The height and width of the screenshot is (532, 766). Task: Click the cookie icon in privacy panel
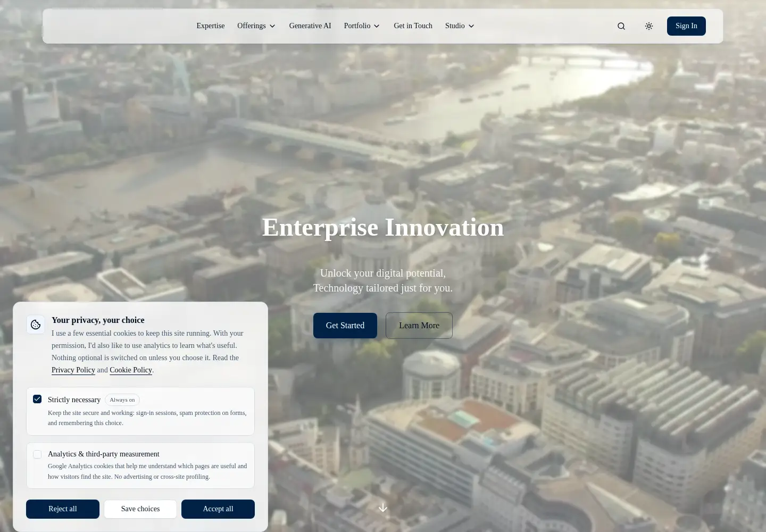pyautogui.click(x=36, y=325)
